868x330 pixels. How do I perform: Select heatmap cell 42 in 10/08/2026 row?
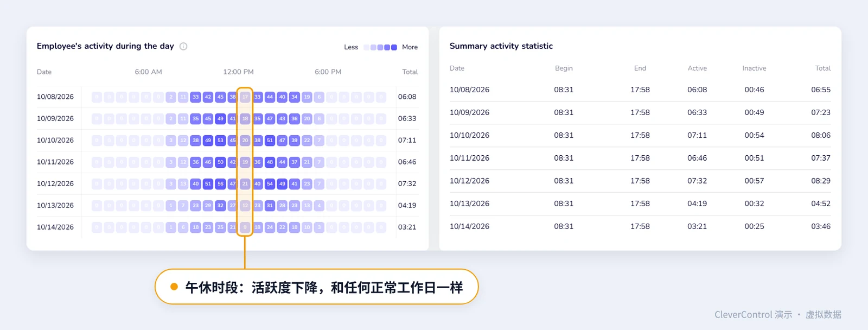[208, 97]
